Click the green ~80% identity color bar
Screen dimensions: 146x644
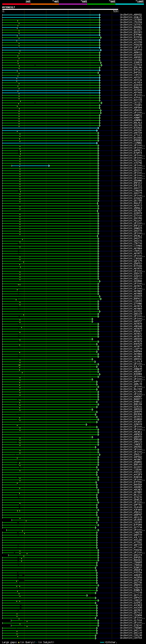coord(101,4)
